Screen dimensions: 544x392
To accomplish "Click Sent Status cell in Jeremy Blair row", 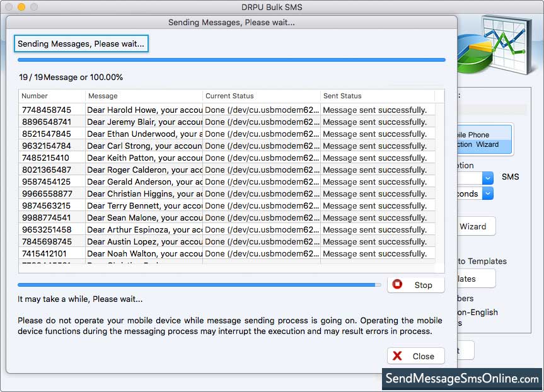I will (x=378, y=122).
